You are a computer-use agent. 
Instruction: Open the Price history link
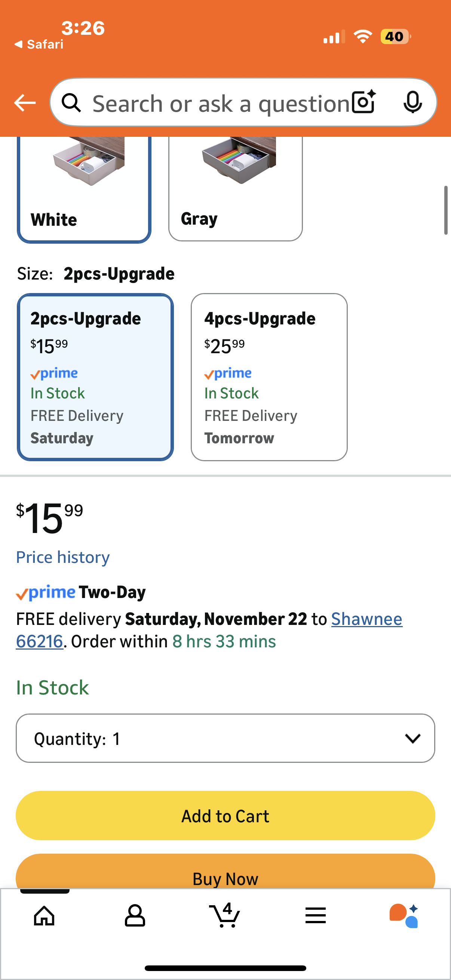(63, 557)
